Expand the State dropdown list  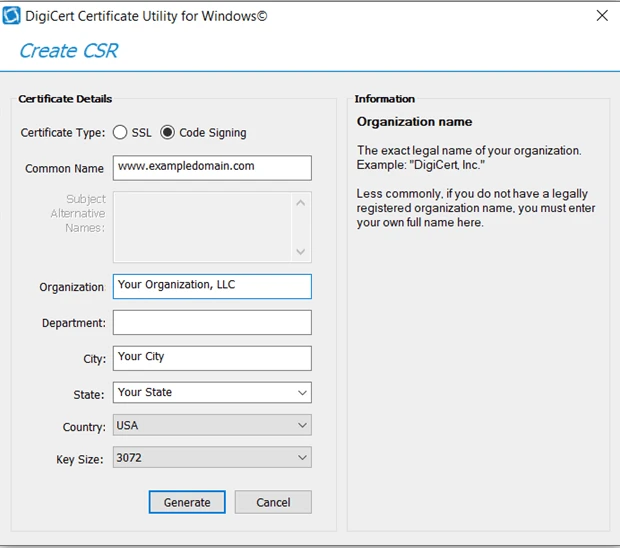coord(302,393)
